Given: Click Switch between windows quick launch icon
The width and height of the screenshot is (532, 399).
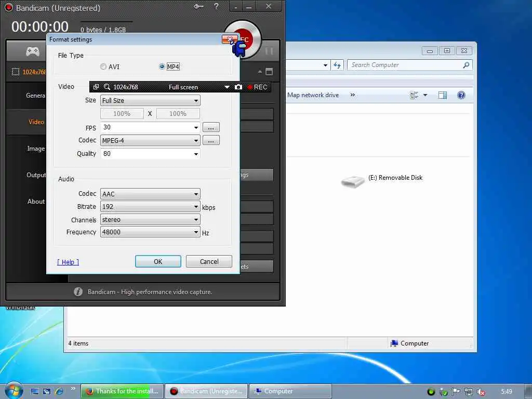Looking at the screenshot, I should point(46,392).
